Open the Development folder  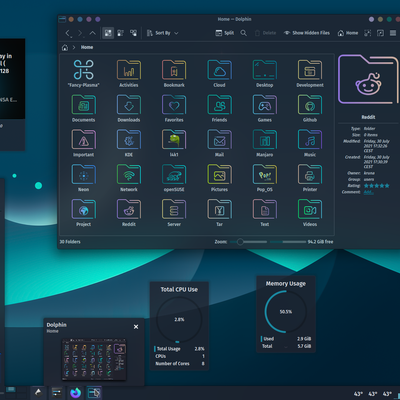click(310, 73)
